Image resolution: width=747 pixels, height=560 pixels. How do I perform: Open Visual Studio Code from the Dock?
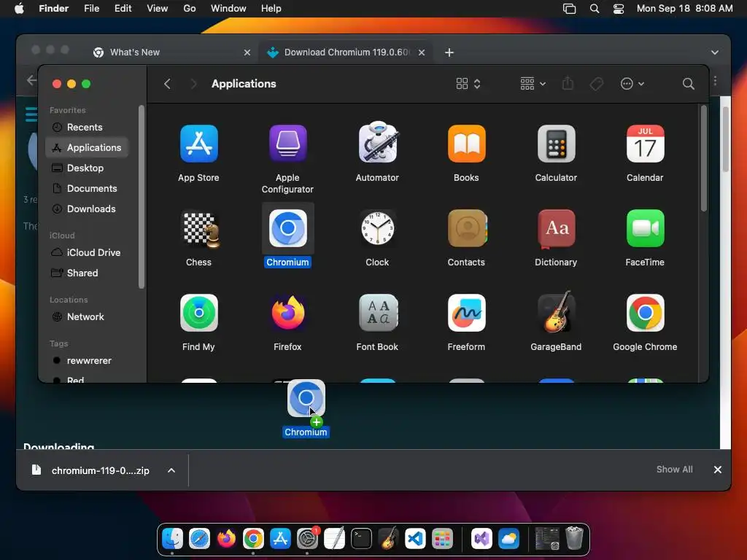pos(415,539)
